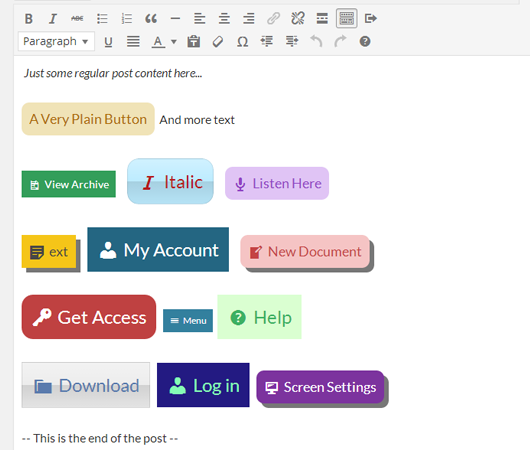
Task: Place cursor in end of the post text
Action: pyautogui.click(x=100, y=439)
